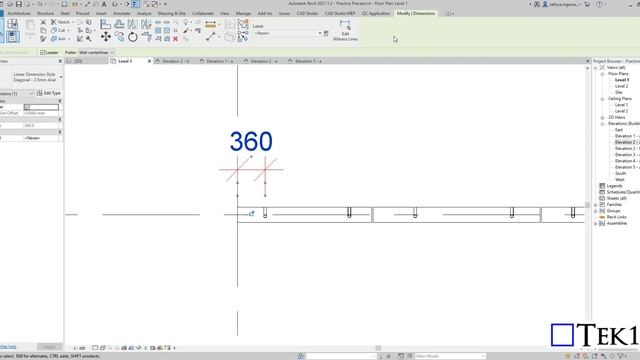Click the Join geometry tool
This screenshot has height=360, width=640.
tap(59, 39)
